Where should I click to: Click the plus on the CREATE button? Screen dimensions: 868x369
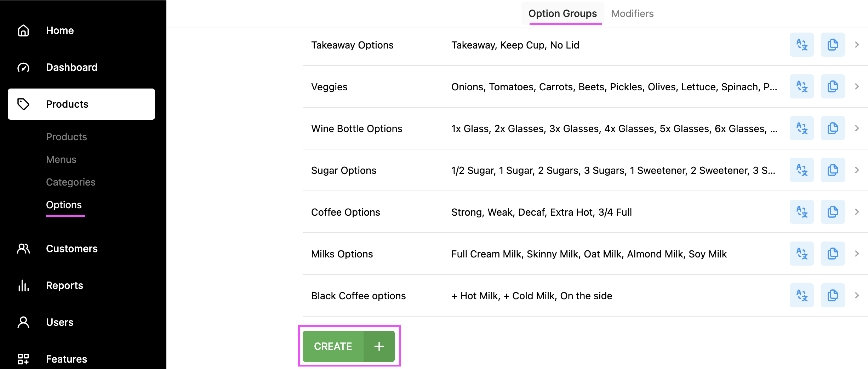click(x=378, y=346)
